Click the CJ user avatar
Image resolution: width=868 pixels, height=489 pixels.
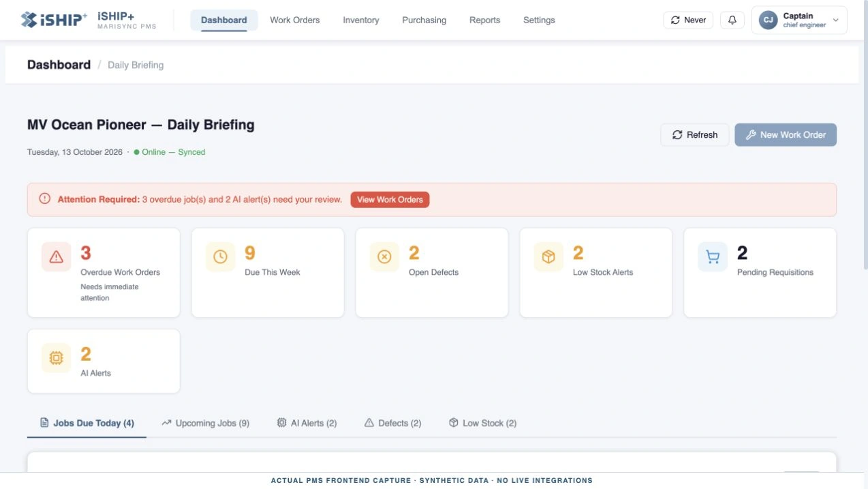point(768,20)
